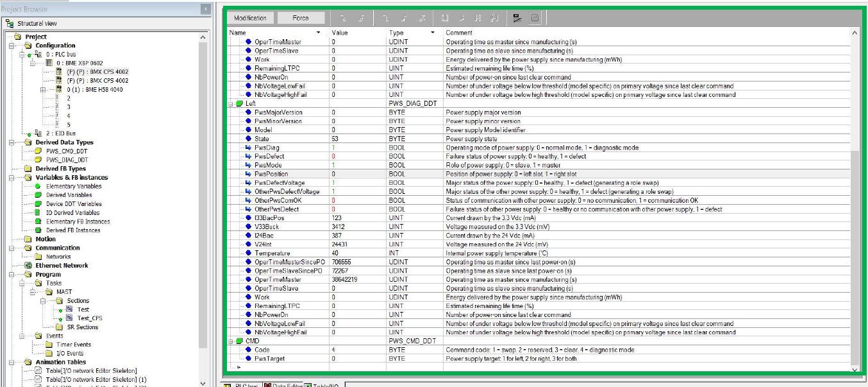The width and height of the screenshot is (868, 387).
Task: Open the Type column filter dropdown
Action: (x=432, y=33)
